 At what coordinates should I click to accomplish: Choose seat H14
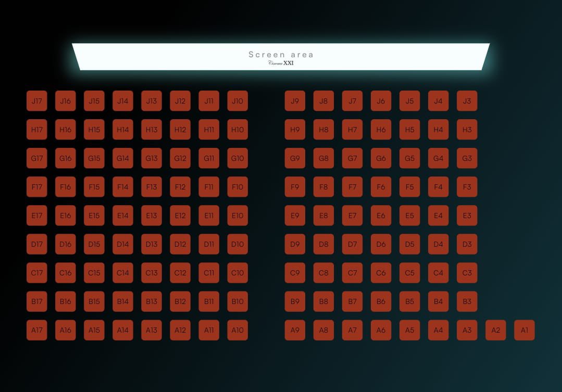[123, 129]
